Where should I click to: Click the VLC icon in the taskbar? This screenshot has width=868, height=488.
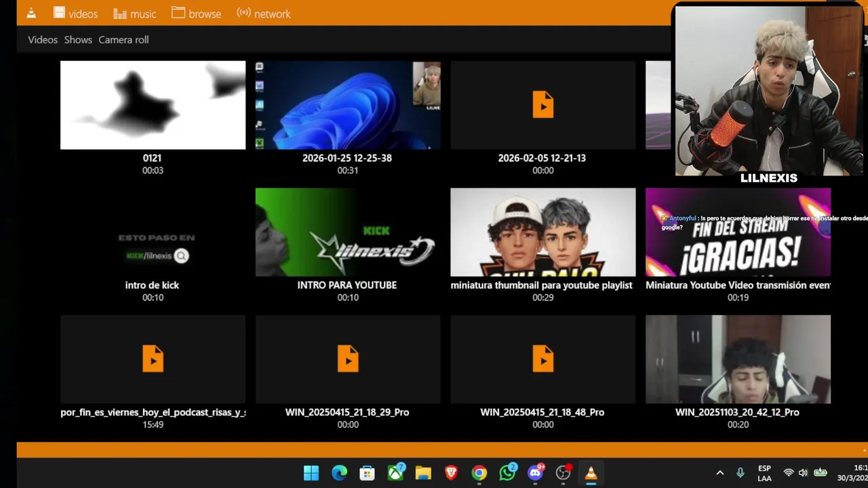[591, 473]
